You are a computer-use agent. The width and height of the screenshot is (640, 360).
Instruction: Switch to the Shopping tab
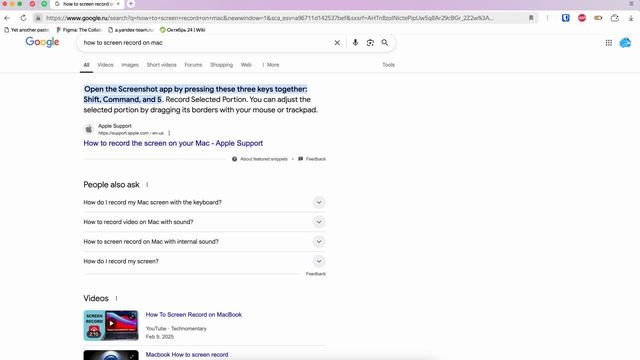point(221,65)
